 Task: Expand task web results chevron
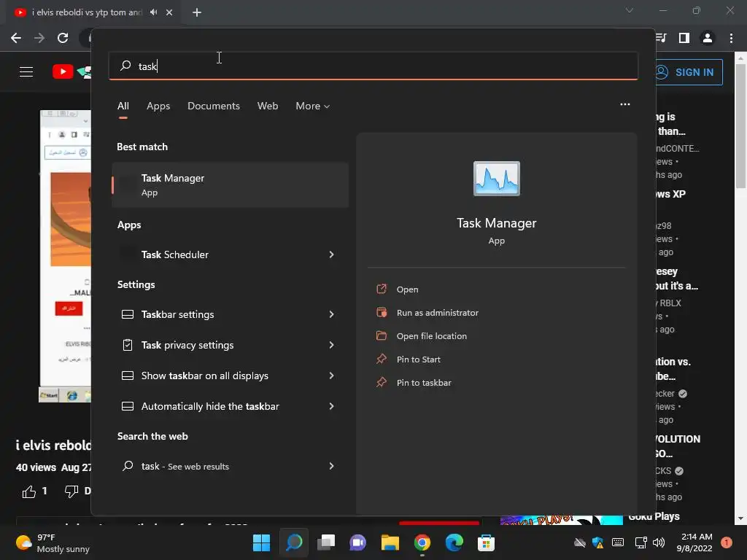pyautogui.click(x=332, y=466)
